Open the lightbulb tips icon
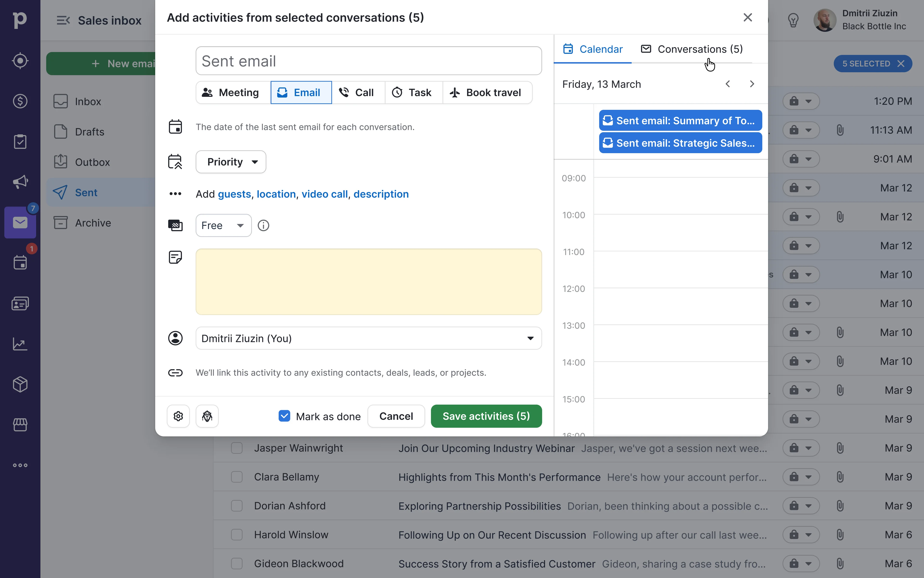The height and width of the screenshot is (578, 924). [793, 20]
